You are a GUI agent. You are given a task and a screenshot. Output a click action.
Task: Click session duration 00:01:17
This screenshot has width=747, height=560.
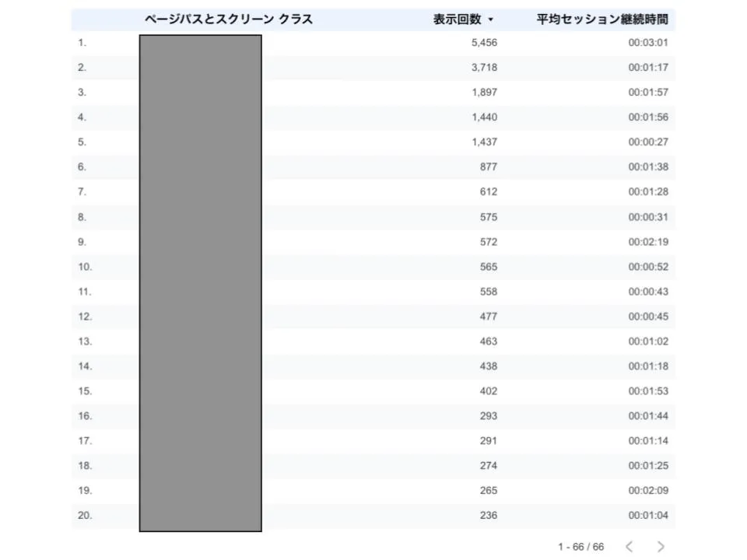pyautogui.click(x=648, y=67)
